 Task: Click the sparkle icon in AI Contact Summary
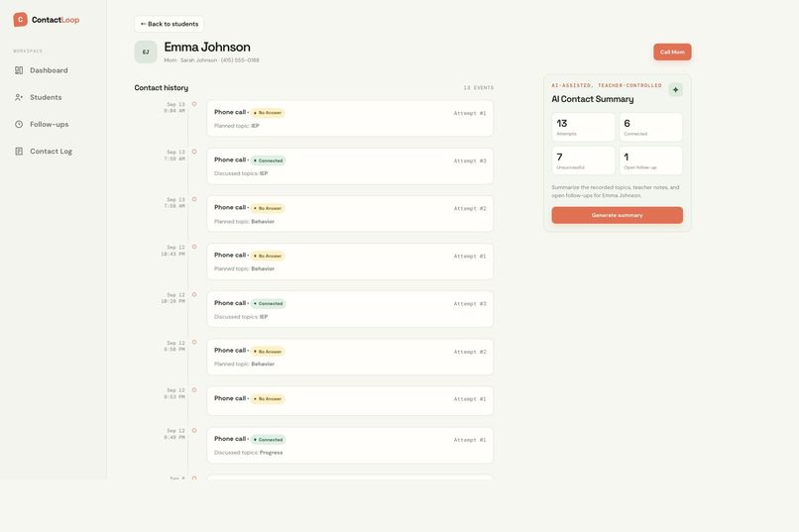click(x=676, y=89)
